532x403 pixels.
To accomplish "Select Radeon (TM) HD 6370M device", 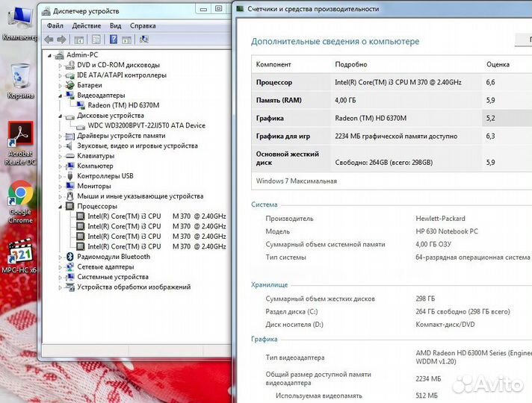I will pyautogui.click(x=123, y=105).
